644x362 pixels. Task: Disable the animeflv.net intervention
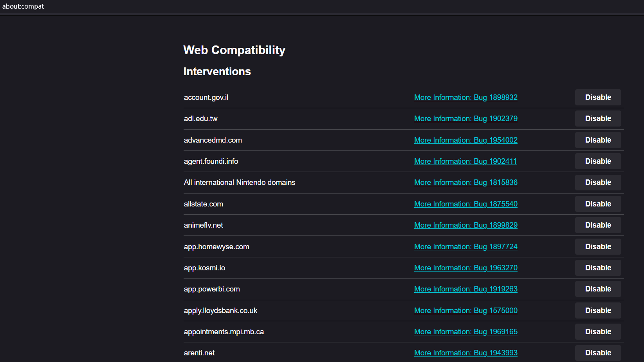[598, 225]
